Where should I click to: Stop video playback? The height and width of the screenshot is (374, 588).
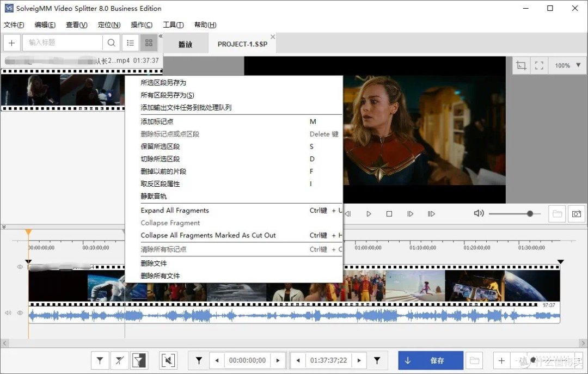click(389, 214)
